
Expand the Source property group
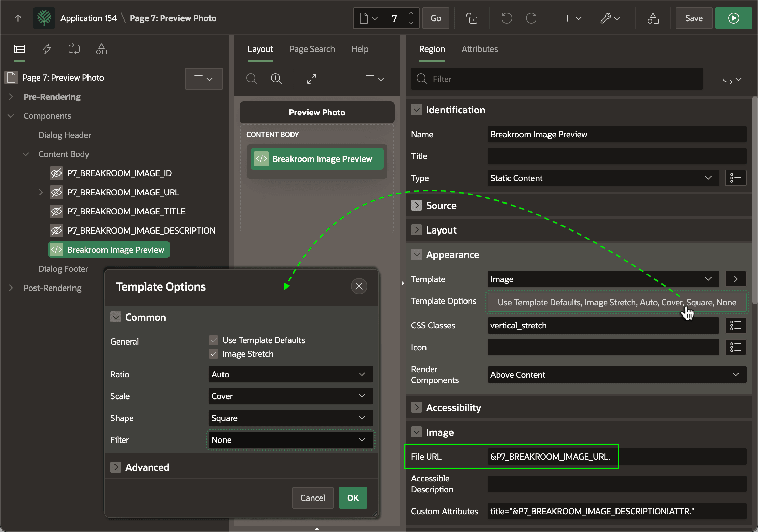(416, 205)
